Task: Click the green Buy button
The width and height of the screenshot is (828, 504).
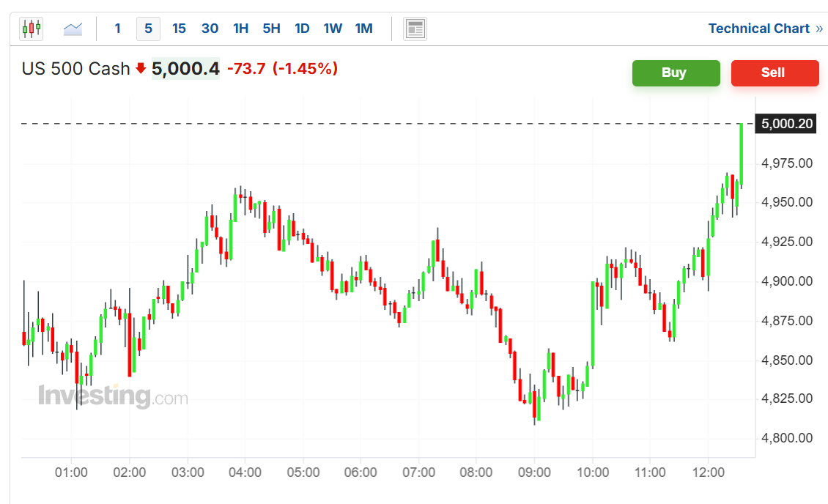Action: coord(676,73)
